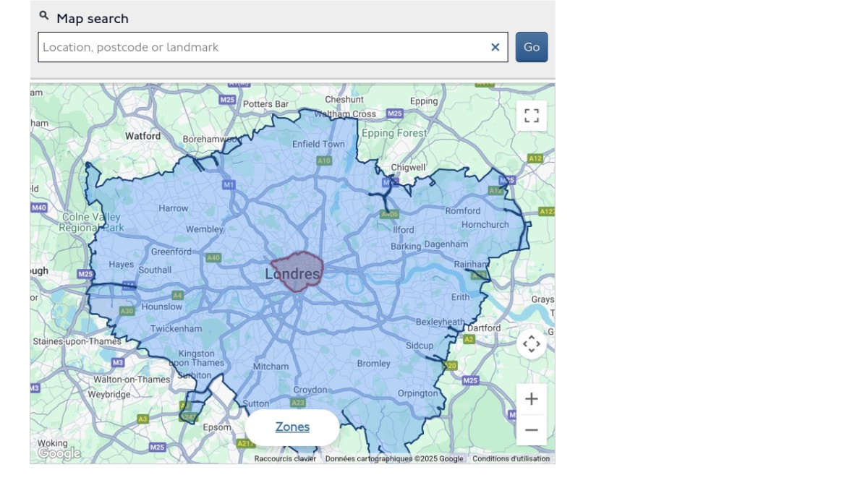
Task: Click the A10 road shield
Action: coord(324,160)
